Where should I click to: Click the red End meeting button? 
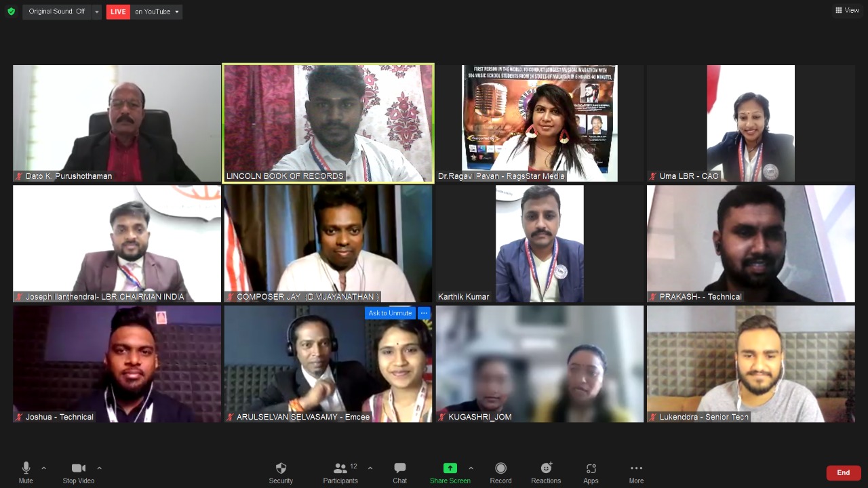click(843, 472)
